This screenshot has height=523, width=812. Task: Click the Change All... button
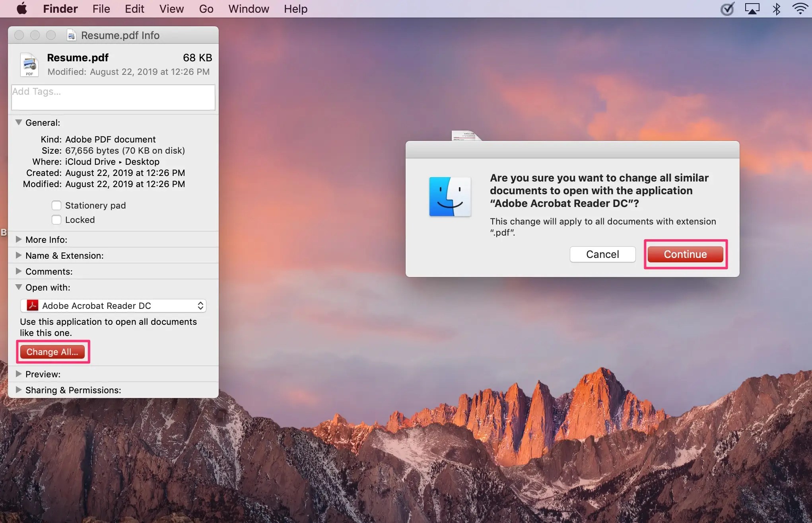[52, 352]
